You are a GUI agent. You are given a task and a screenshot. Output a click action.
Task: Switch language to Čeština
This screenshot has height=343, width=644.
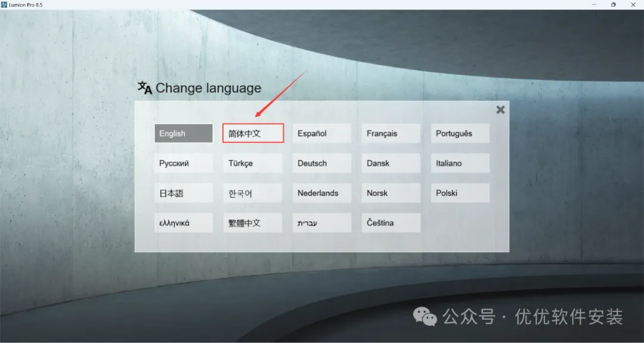click(x=391, y=223)
